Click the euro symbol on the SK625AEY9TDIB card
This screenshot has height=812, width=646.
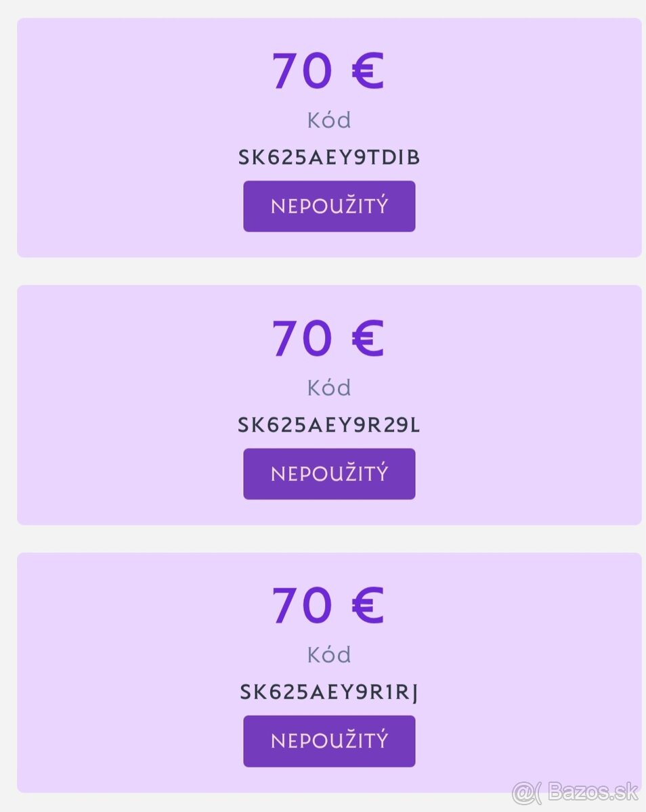click(x=368, y=71)
